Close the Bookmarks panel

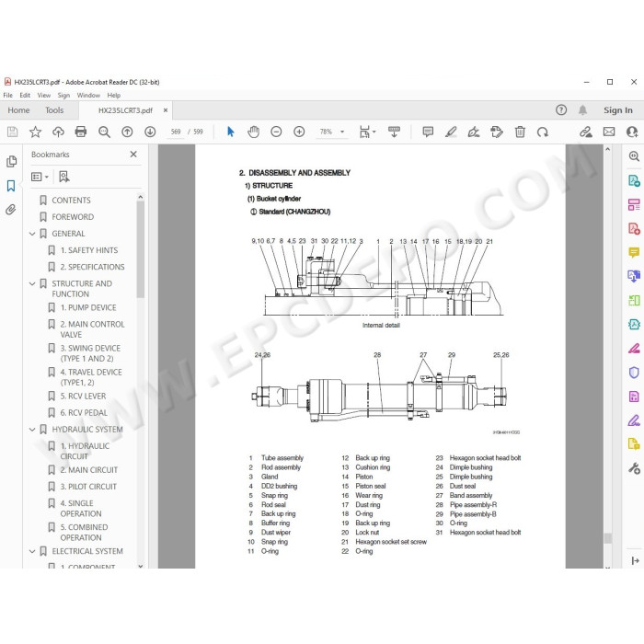pos(133,155)
